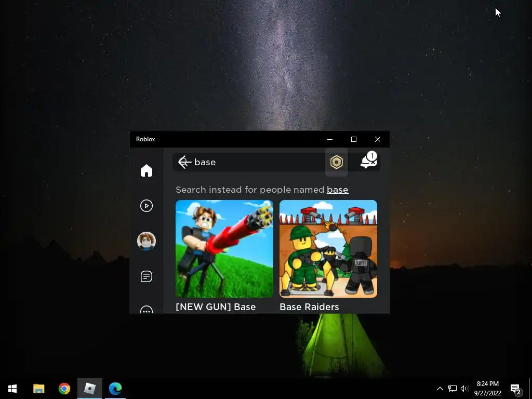Open the Chat messages icon in sidebar
This screenshot has height=399, width=532.
click(146, 276)
